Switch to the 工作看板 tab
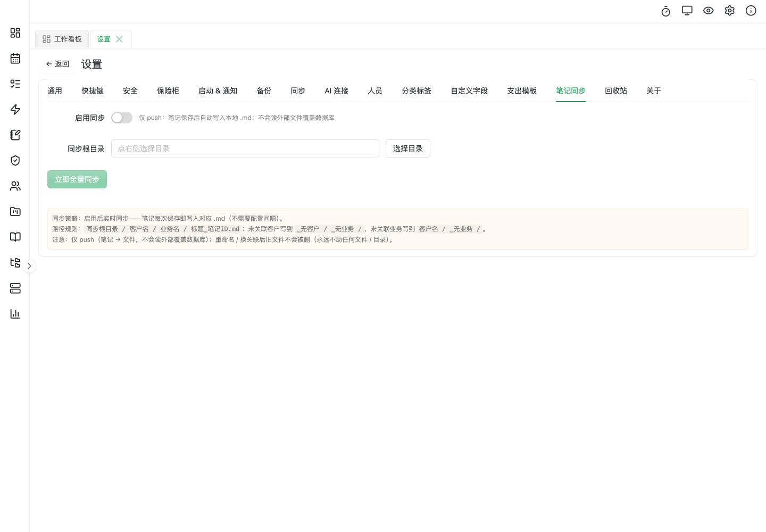This screenshot has height=532, width=766. coord(62,39)
